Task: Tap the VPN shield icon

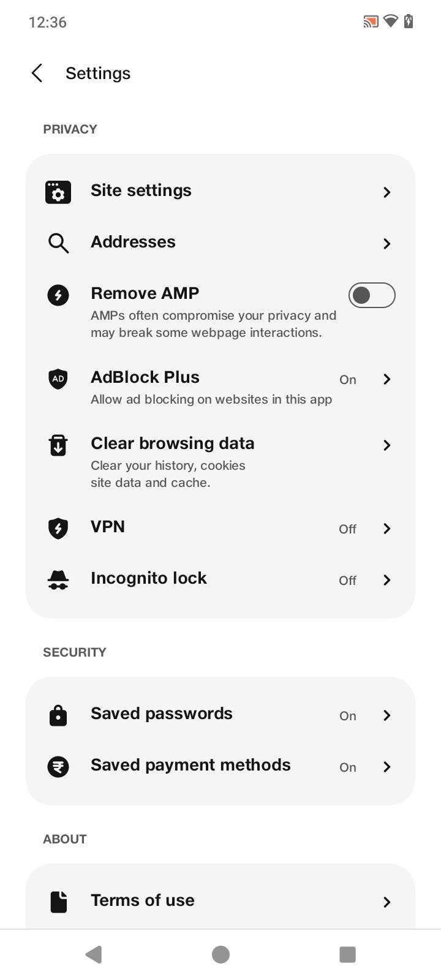Action: point(58,528)
